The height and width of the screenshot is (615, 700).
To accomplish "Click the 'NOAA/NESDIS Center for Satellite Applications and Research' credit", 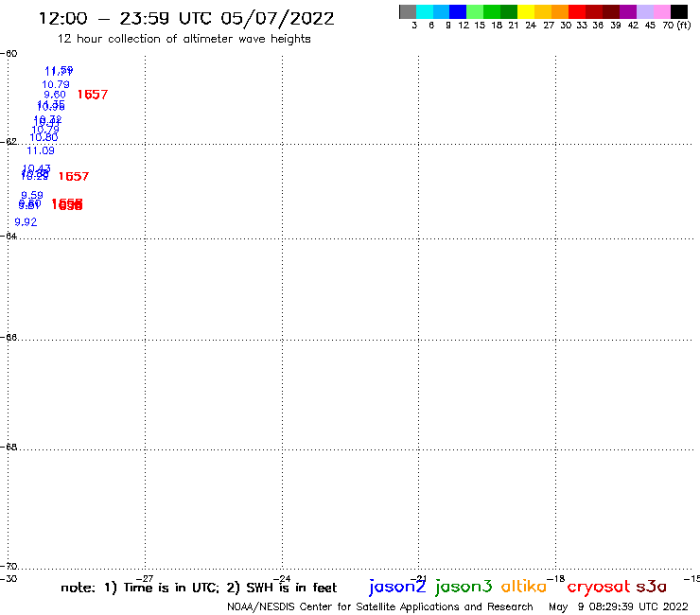I will click(x=380, y=607).
